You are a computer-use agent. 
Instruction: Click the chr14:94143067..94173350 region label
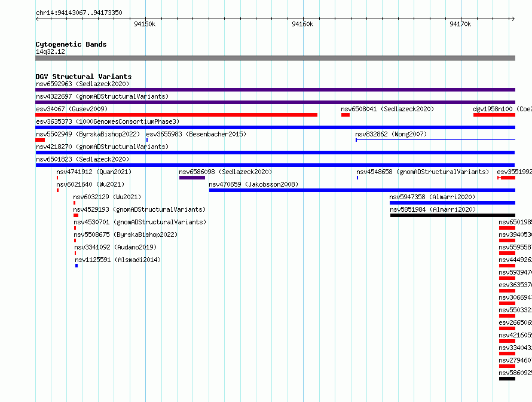(79, 13)
